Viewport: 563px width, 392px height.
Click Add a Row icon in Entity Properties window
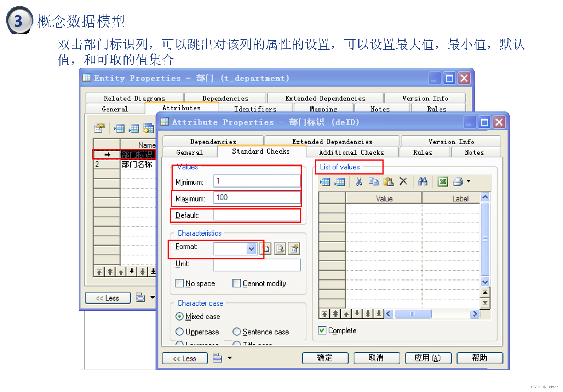pyautogui.click(x=134, y=128)
